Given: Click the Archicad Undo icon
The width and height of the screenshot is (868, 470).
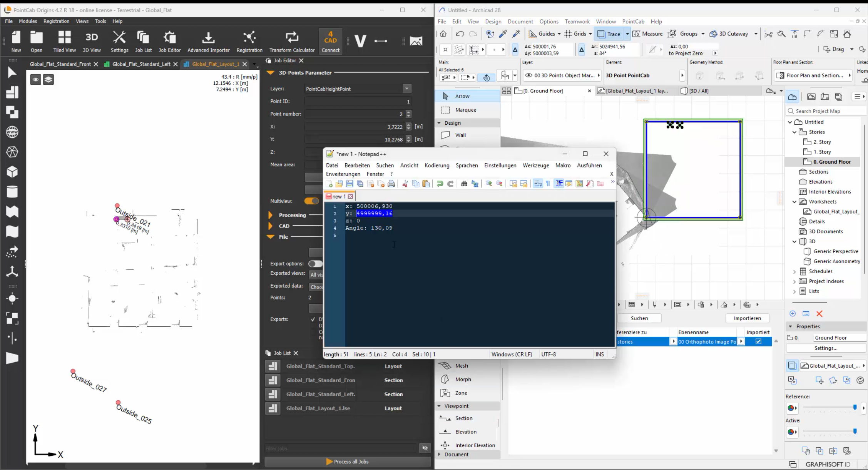Looking at the screenshot, I should coord(460,34).
